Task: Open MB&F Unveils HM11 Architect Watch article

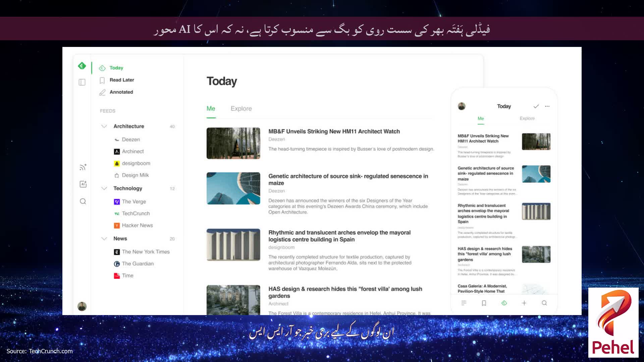Action: click(x=334, y=132)
